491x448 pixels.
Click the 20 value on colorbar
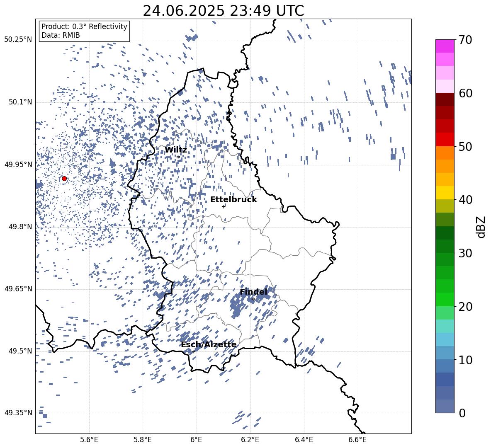pos(465,306)
